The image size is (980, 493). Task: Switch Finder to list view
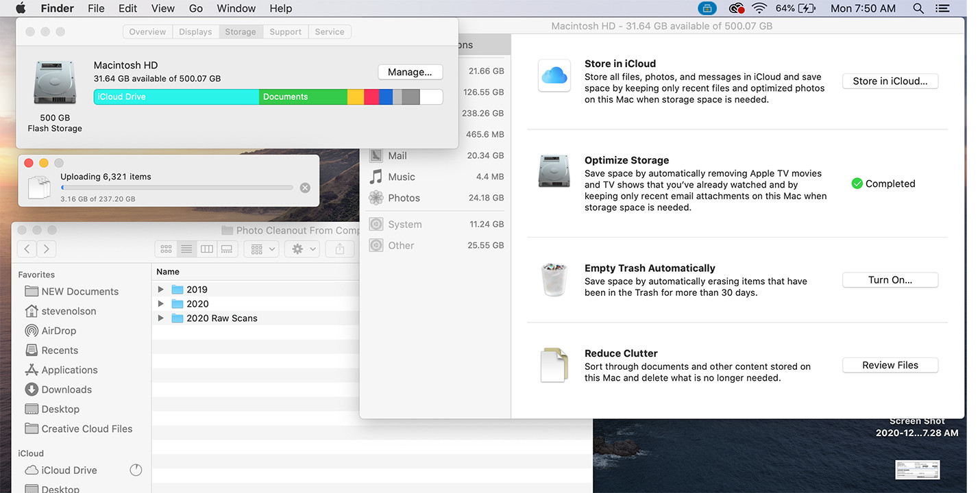186,249
